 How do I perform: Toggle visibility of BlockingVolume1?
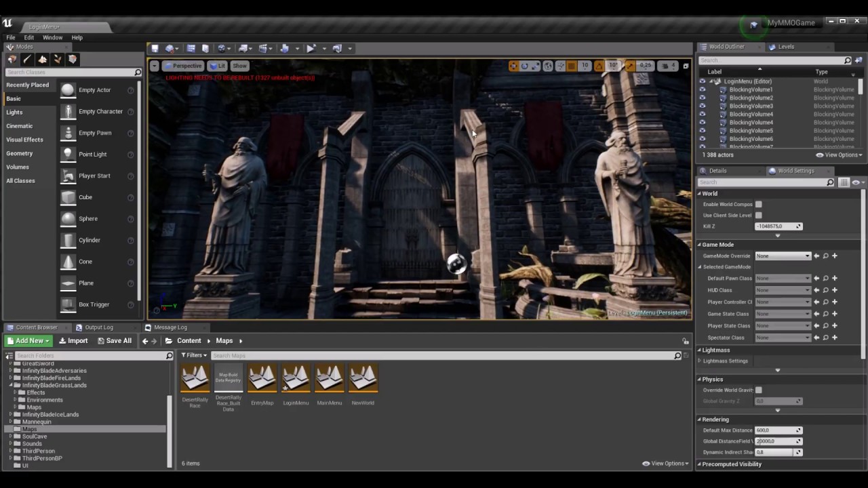click(703, 89)
